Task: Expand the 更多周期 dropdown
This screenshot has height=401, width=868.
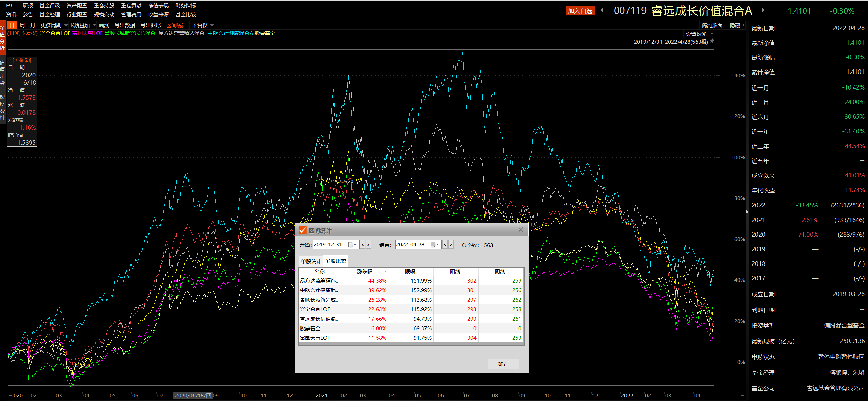Action: tap(54, 26)
